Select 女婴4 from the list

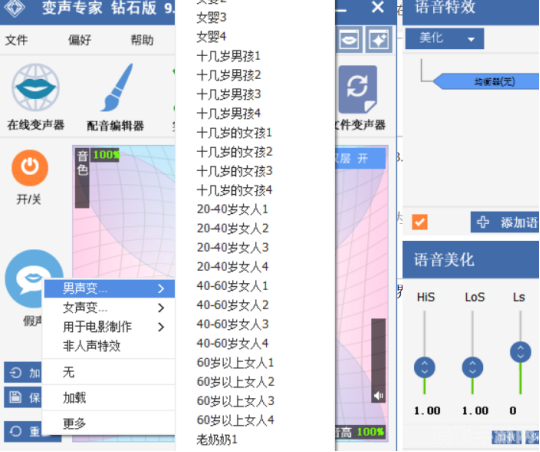(x=211, y=37)
